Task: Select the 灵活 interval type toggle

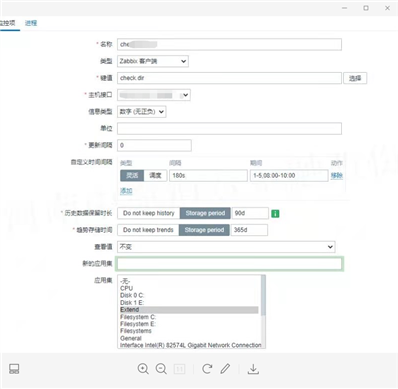Action: (x=132, y=175)
